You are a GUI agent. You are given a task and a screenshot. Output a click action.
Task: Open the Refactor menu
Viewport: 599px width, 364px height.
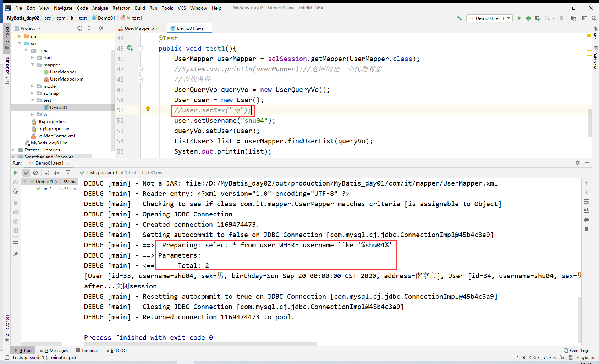121,8
